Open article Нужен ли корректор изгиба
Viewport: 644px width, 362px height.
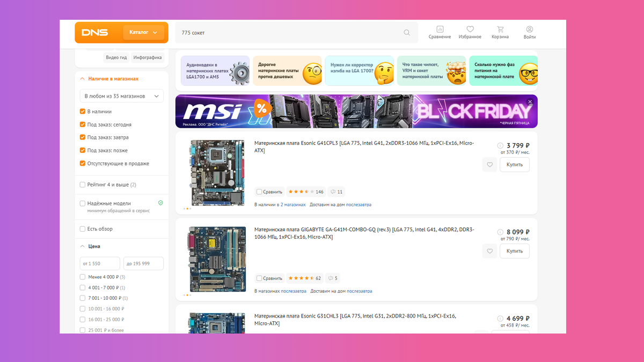point(360,71)
